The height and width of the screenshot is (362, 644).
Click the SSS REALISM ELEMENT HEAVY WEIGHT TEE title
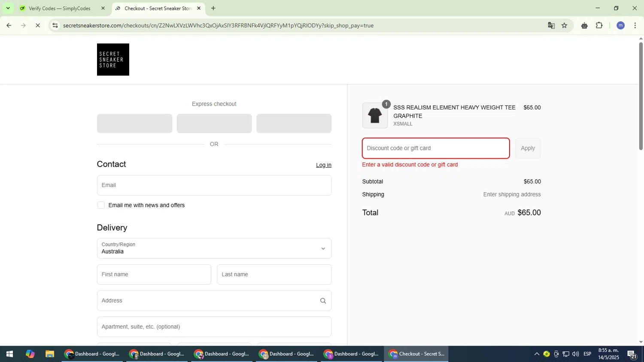[x=454, y=112]
